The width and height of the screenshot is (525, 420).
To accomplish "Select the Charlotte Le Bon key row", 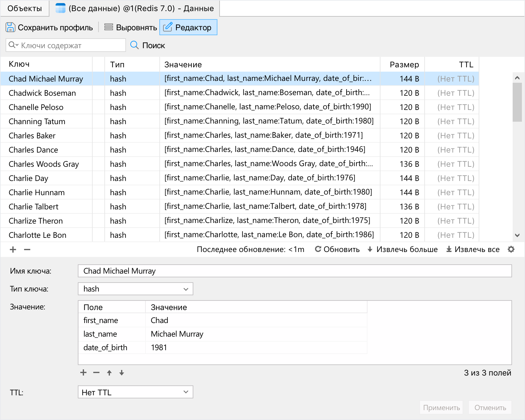I will click(240, 235).
